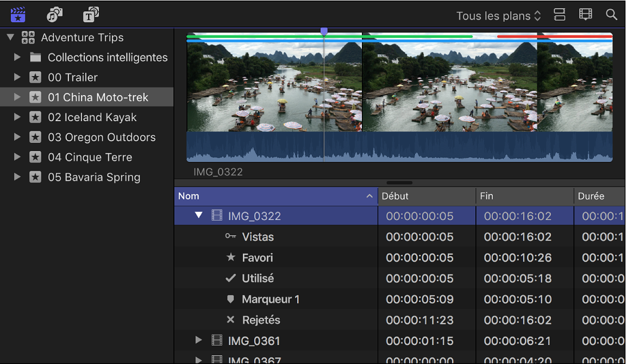Select the Rejetés X row
The width and height of the screenshot is (627, 364).
[261, 320]
